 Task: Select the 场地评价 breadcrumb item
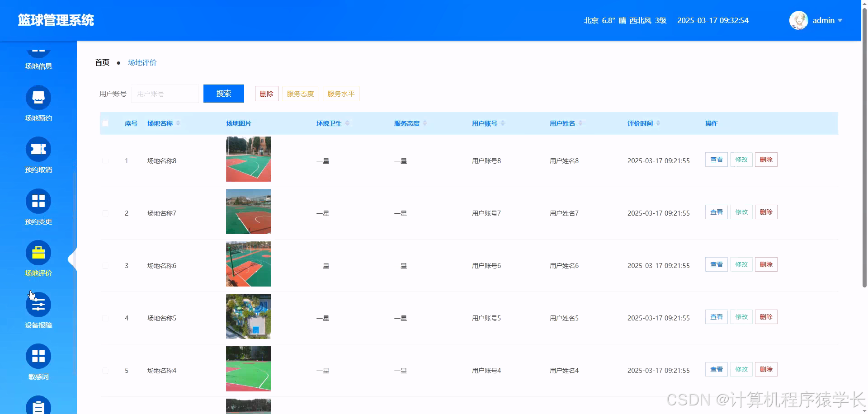(142, 62)
